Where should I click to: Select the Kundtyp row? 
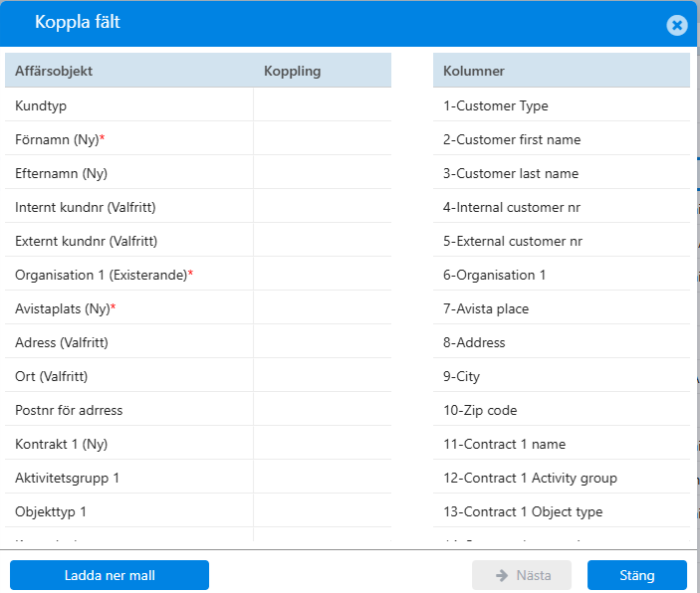click(x=198, y=106)
